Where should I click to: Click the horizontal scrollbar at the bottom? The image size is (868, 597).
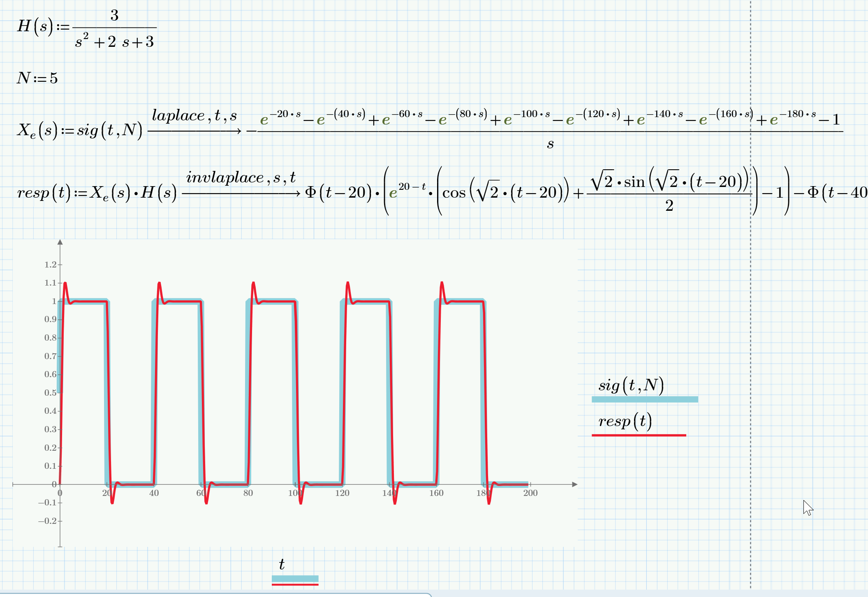click(x=214, y=595)
